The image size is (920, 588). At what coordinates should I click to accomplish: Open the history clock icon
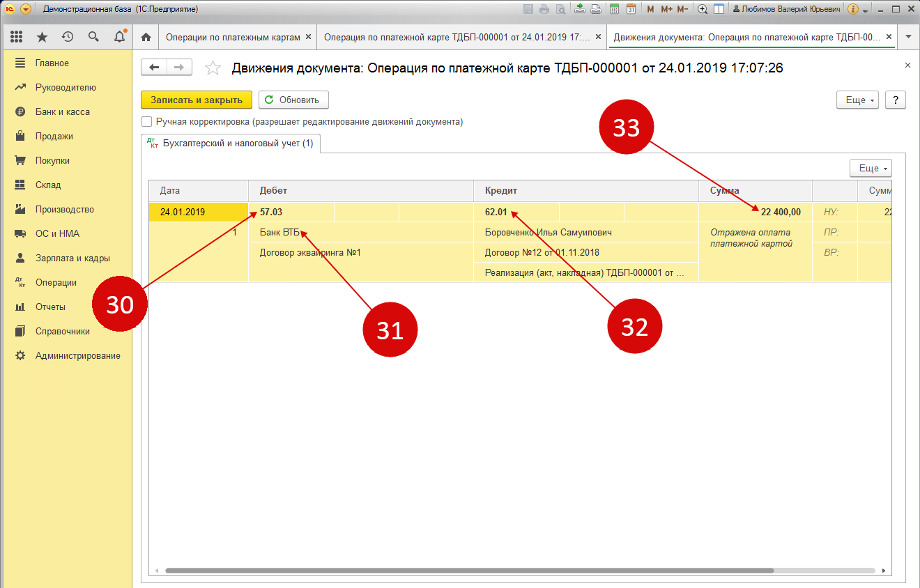click(x=68, y=37)
